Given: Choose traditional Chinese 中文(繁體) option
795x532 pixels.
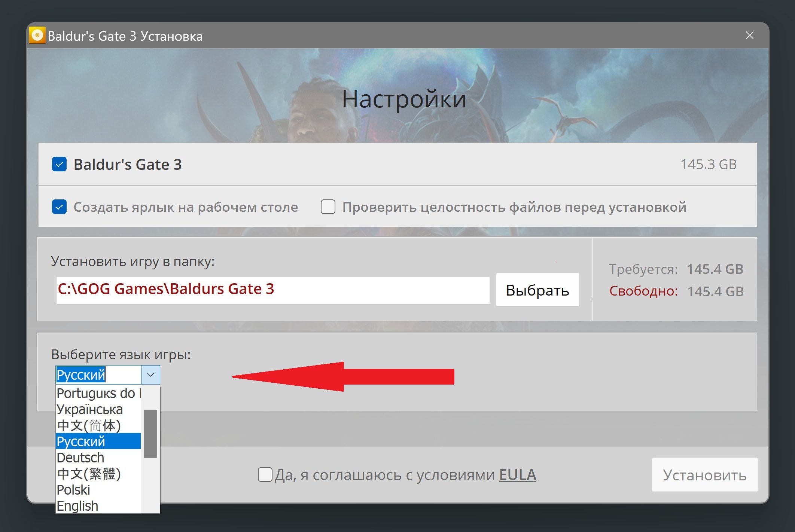Looking at the screenshot, I should coord(89,474).
